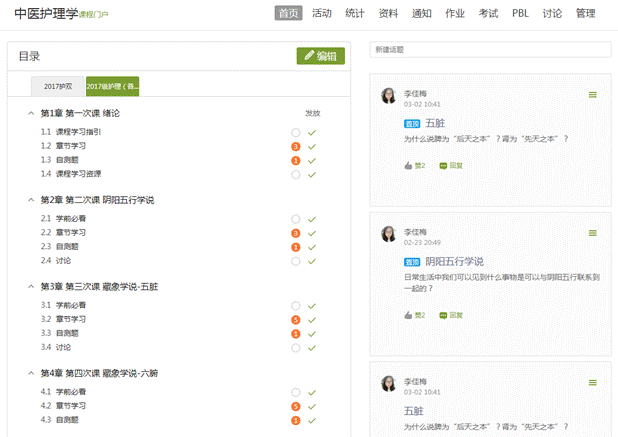Image resolution: width=618 pixels, height=437 pixels.
Task: Open the 统计 nav item
Action: click(x=355, y=13)
